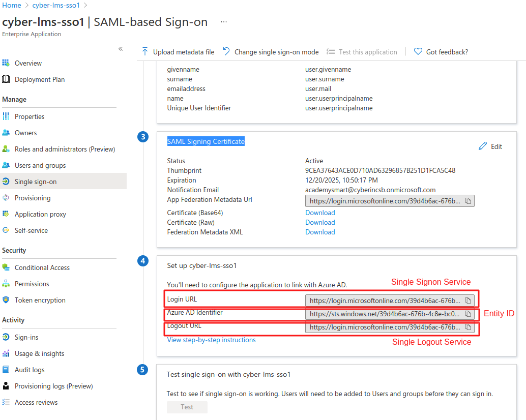Click the Notification Email address value
The width and height of the screenshot is (526, 420).
pos(370,190)
